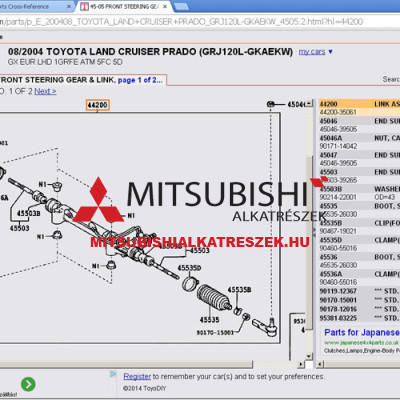The width and height of the screenshot is (400, 400).
Task: Open www.japanese4x4parts.co.uk link
Action: 361,343
